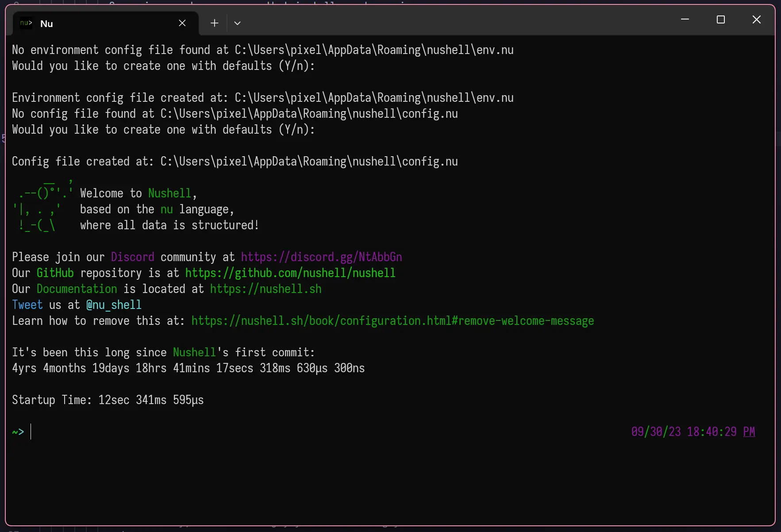Close the terminal window
The width and height of the screenshot is (781, 532).
[757, 19]
